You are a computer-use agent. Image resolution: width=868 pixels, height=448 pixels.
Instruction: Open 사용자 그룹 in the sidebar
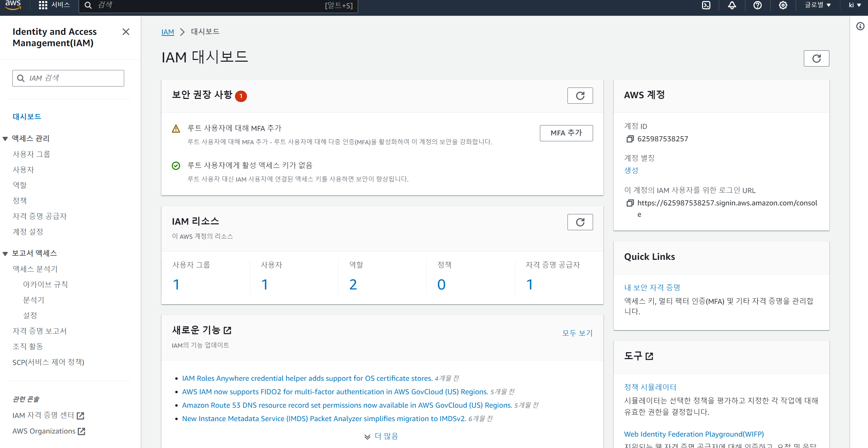(x=31, y=154)
